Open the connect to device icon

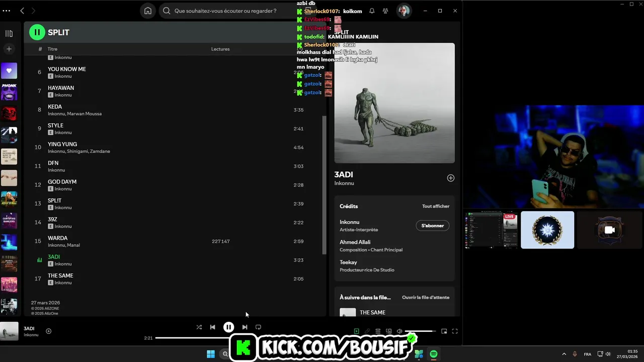point(389,331)
